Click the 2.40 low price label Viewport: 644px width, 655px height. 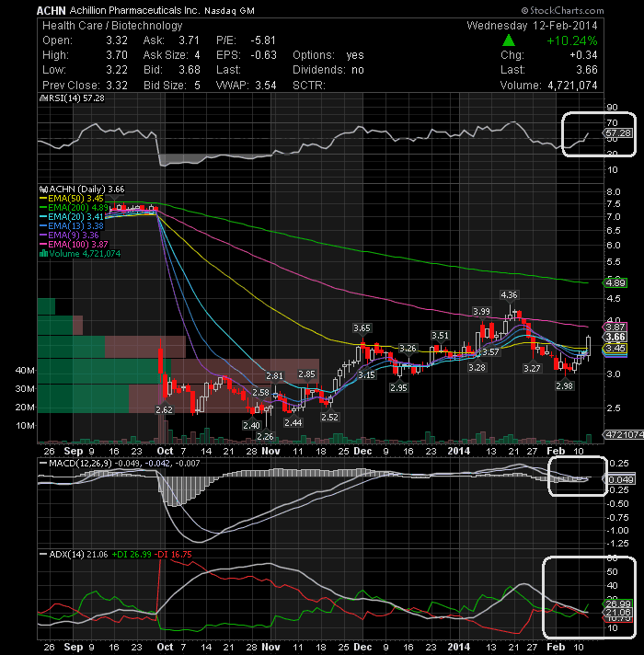[251, 425]
